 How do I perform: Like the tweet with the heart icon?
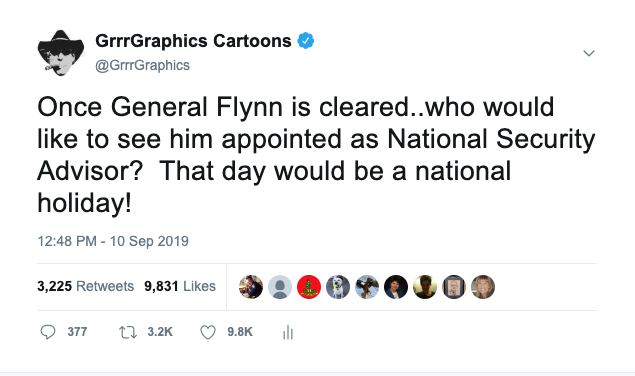coord(208,332)
